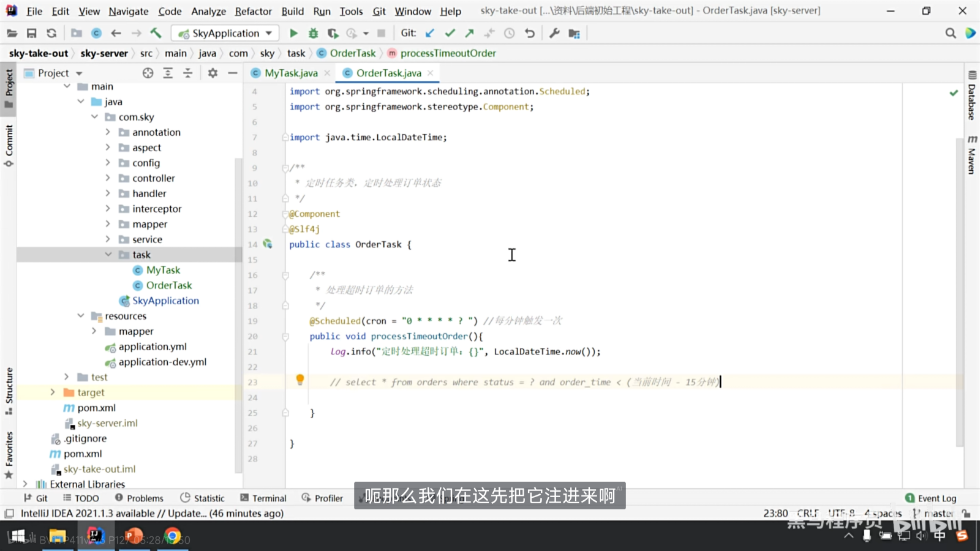Expand the service package
The image size is (980, 551).
(x=108, y=239)
